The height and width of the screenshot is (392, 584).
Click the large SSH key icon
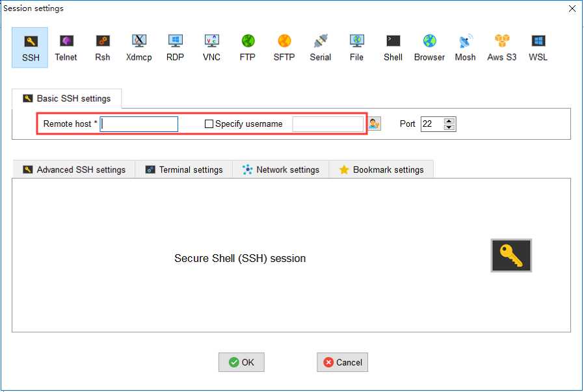tap(511, 255)
